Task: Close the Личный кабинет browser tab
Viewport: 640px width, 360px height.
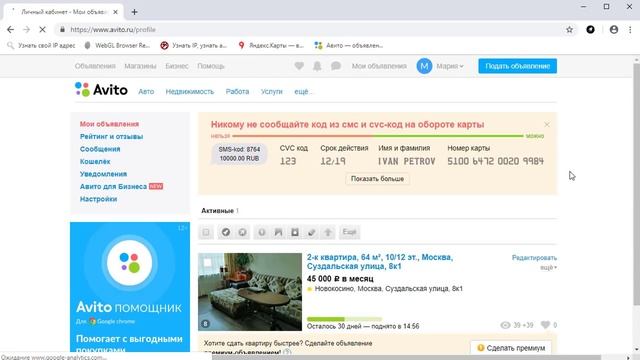Action: 116,12
